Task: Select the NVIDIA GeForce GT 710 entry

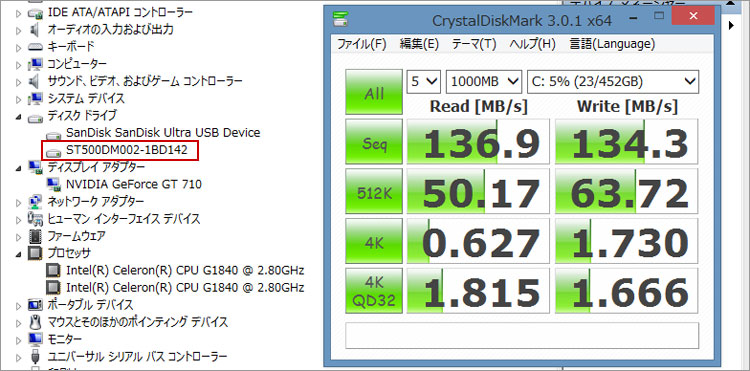Action: point(134,184)
